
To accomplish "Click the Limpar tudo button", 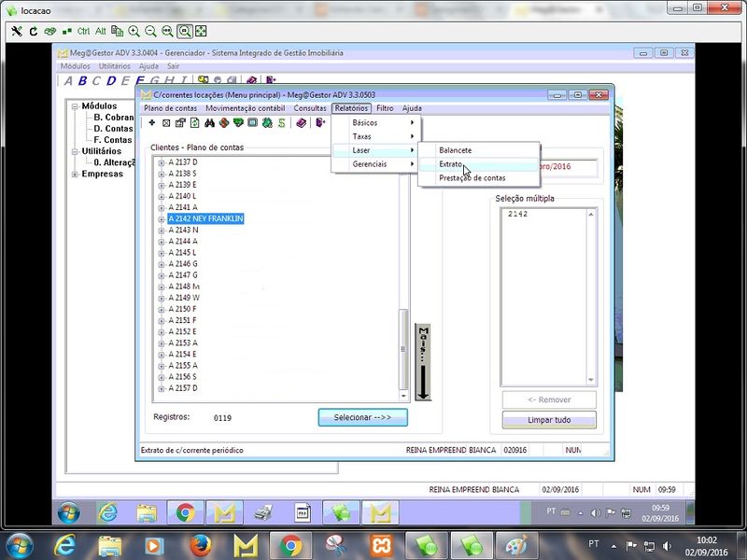I will point(549,420).
